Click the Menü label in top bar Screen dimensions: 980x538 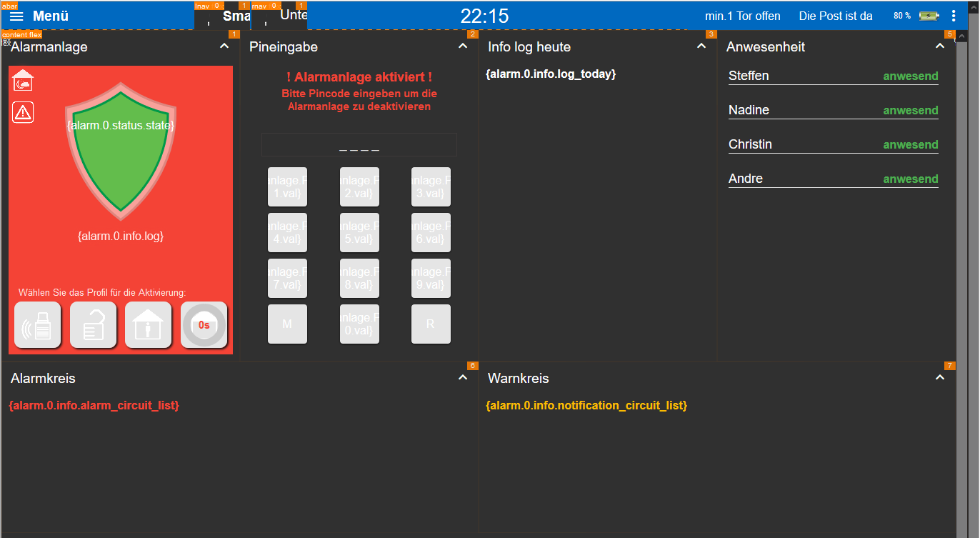click(x=51, y=16)
